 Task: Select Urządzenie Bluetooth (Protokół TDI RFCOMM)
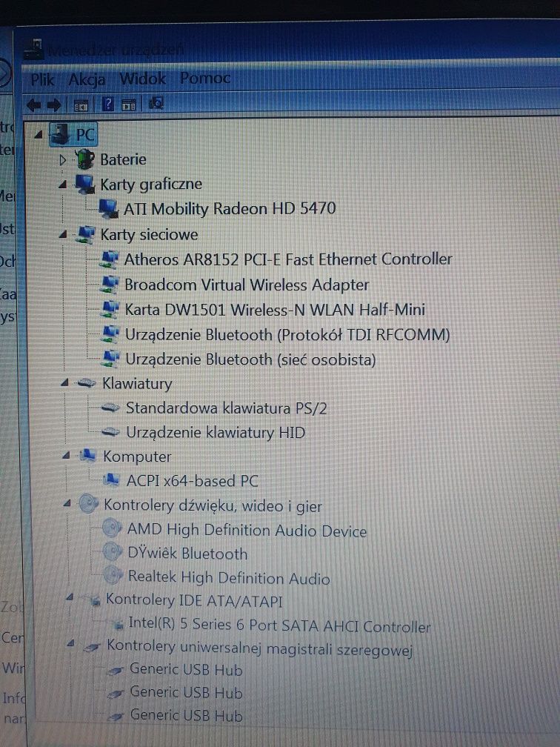coord(287,335)
